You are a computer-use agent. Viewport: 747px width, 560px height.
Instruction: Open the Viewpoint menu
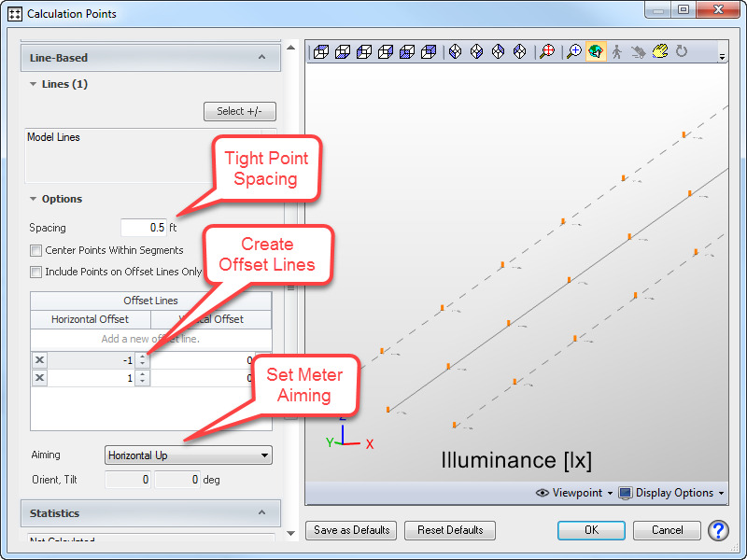pyautogui.click(x=574, y=493)
